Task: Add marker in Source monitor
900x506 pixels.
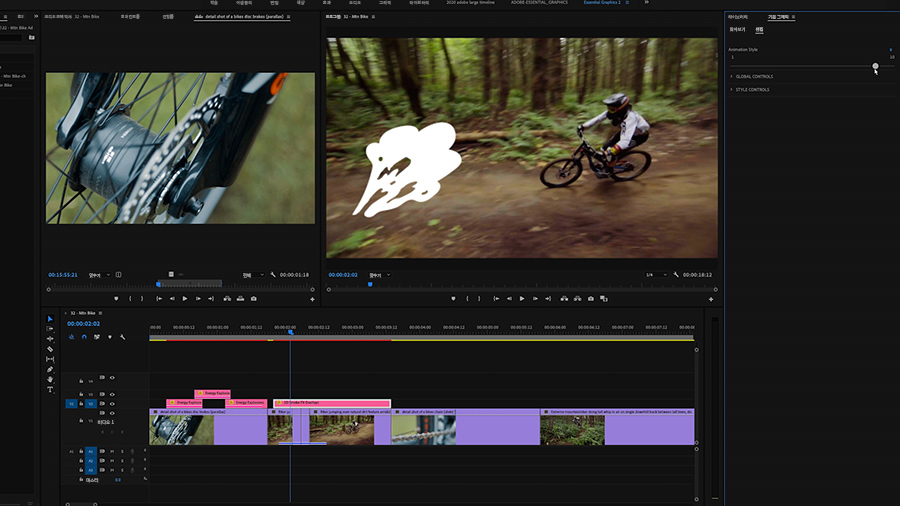Action: tap(116, 298)
